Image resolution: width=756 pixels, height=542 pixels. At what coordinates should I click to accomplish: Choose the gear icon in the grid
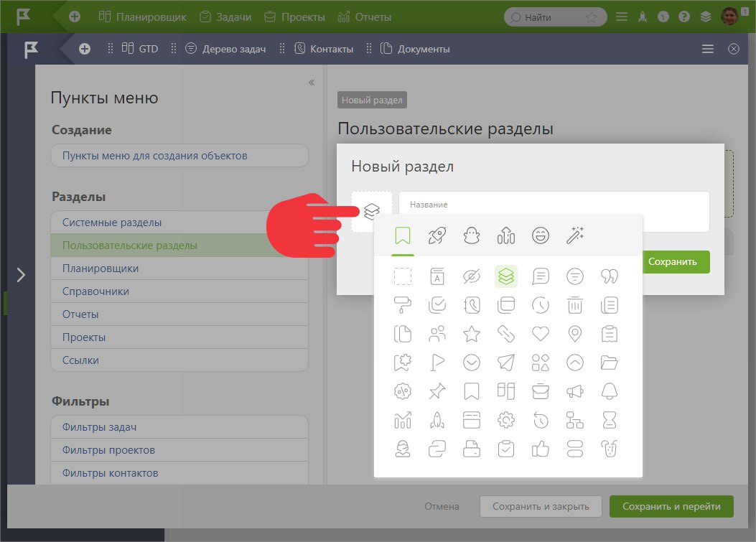[505, 420]
